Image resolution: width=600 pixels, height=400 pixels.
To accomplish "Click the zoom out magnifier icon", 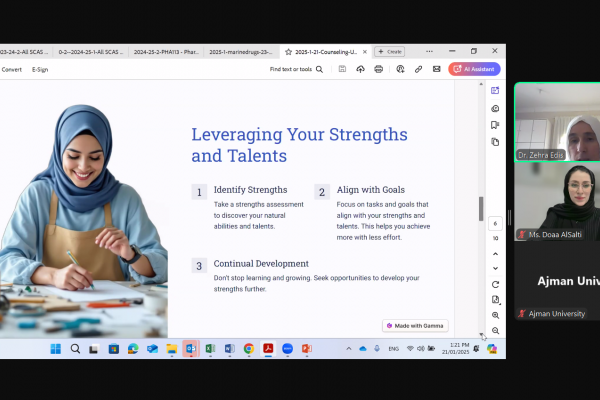I will point(495,330).
